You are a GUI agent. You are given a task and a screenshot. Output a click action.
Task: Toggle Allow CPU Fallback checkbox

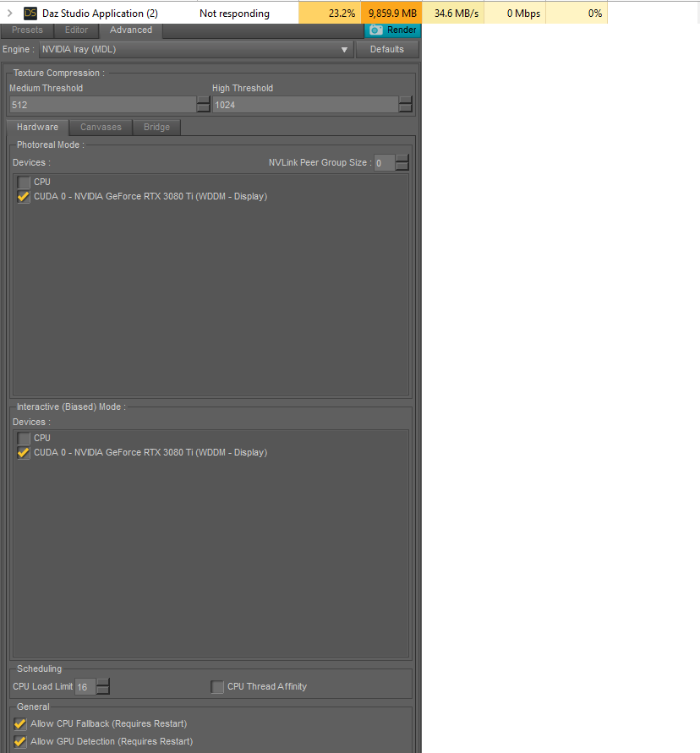click(x=20, y=723)
